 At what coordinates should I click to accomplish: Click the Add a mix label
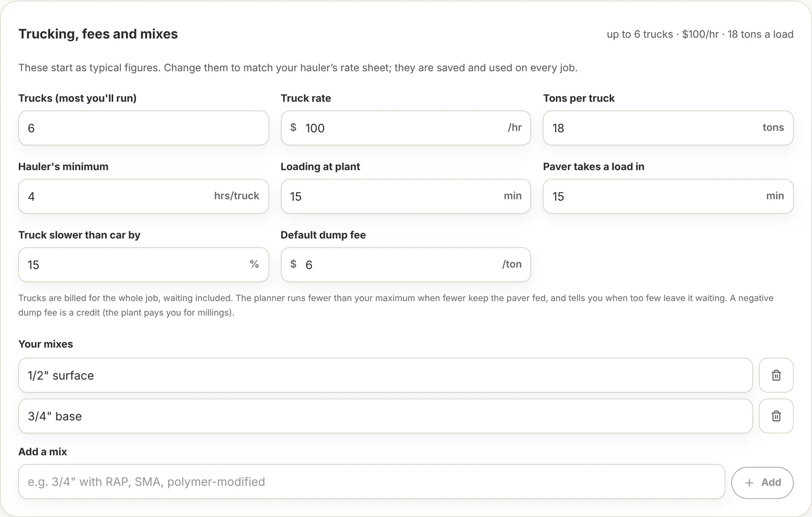tap(43, 452)
